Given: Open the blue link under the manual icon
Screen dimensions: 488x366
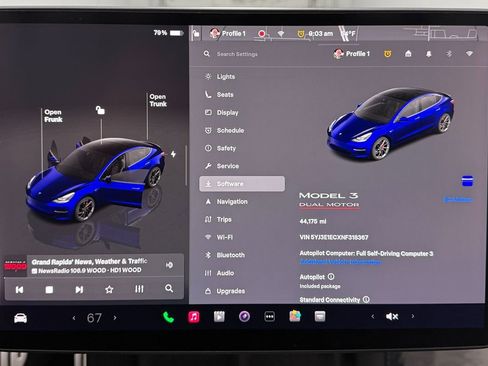Looking at the screenshot, I should tap(458, 200).
